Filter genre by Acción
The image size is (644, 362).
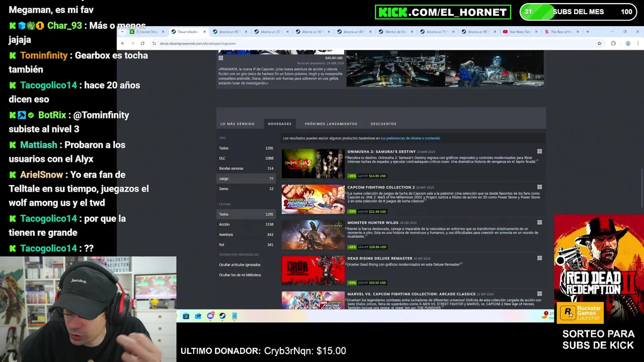[246, 224]
